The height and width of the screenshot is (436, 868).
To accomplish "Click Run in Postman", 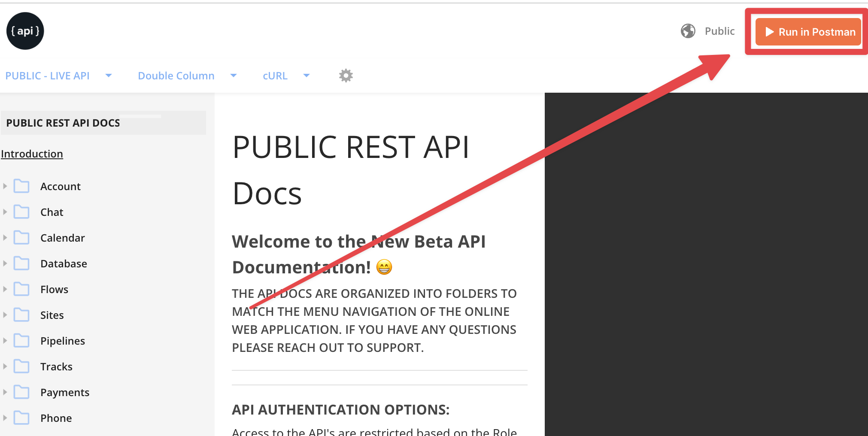I will [807, 32].
